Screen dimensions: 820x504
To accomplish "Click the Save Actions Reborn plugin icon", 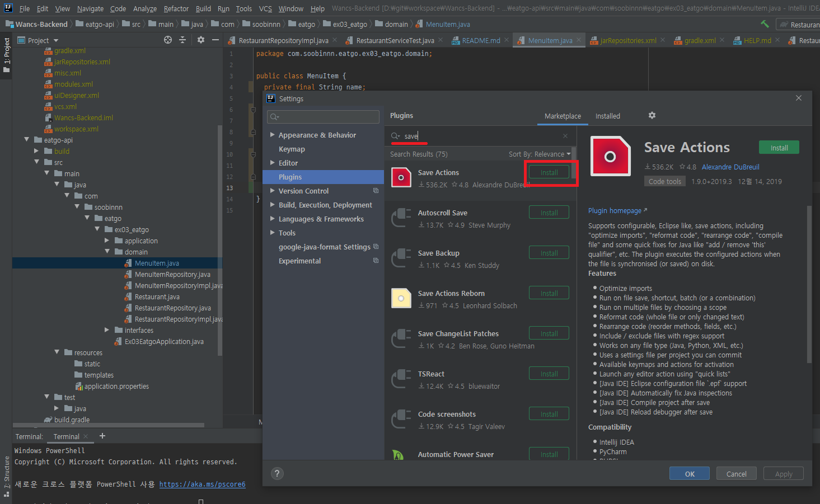I will [x=401, y=298].
